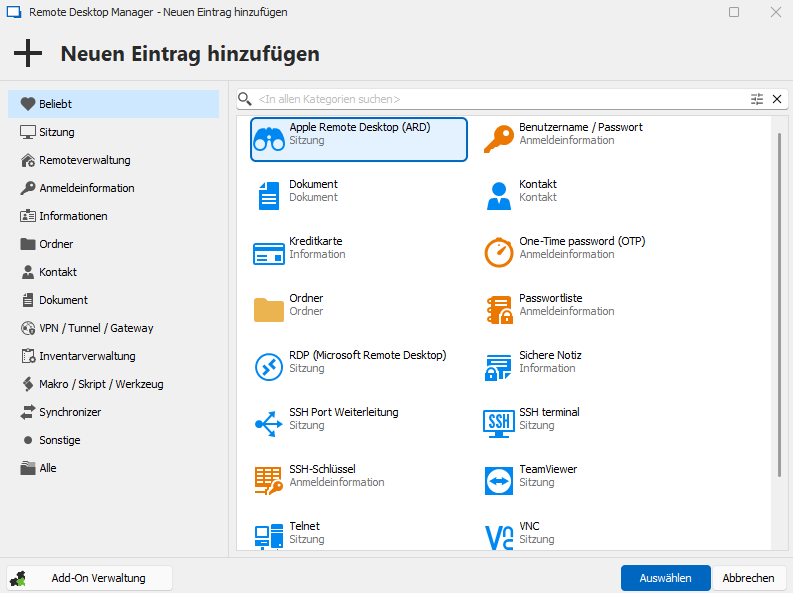
Task: Select the "Benutzername / Passwort" entry text
Action: coord(581,127)
